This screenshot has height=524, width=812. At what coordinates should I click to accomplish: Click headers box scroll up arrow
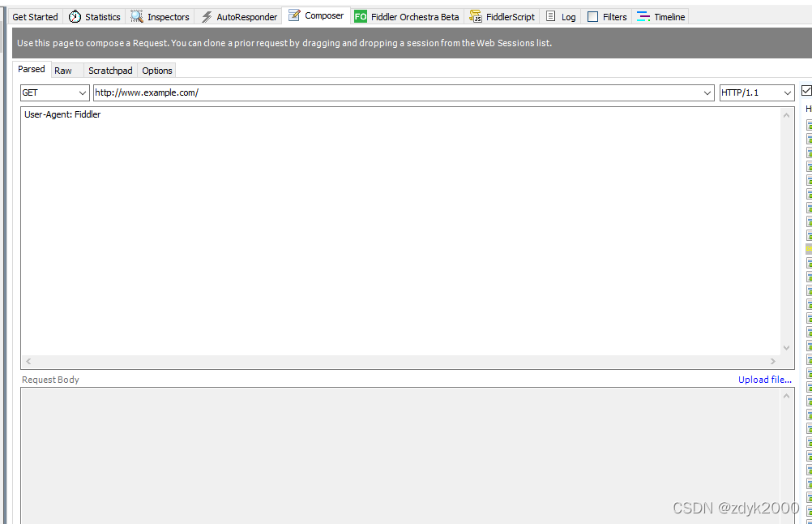click(x=786, y=115)
